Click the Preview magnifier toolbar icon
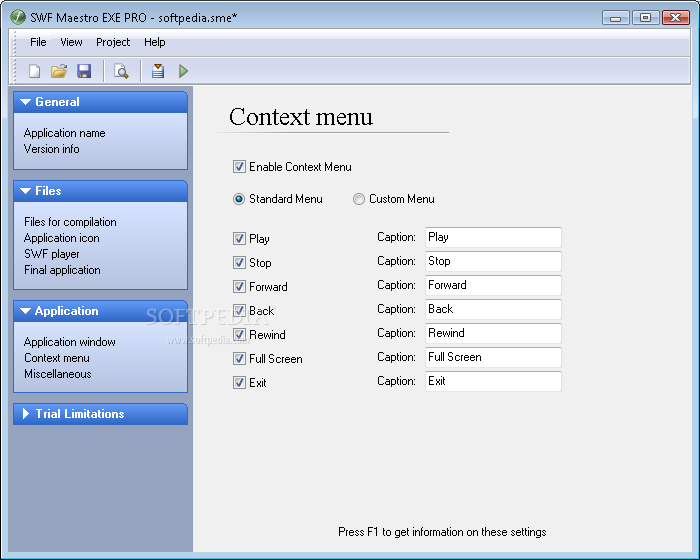The width and height of the screenshot is (700, 560). 121,71
